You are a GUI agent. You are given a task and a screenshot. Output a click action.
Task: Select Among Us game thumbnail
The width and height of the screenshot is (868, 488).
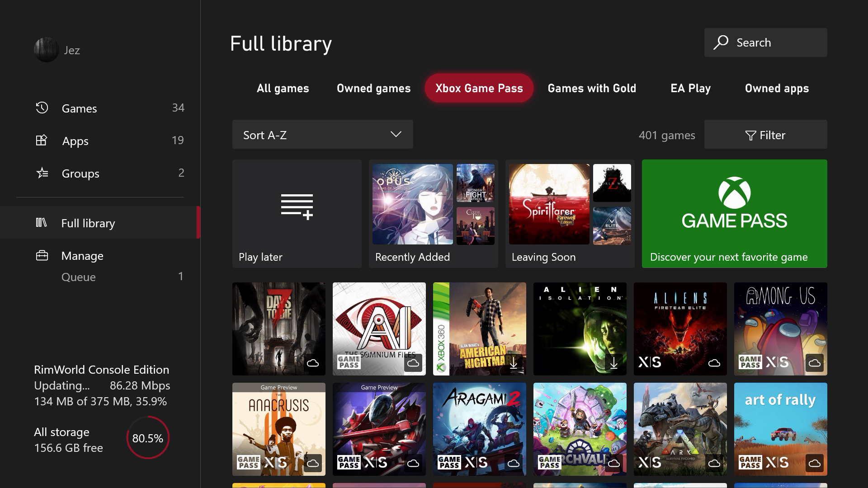tap(780, 328)
